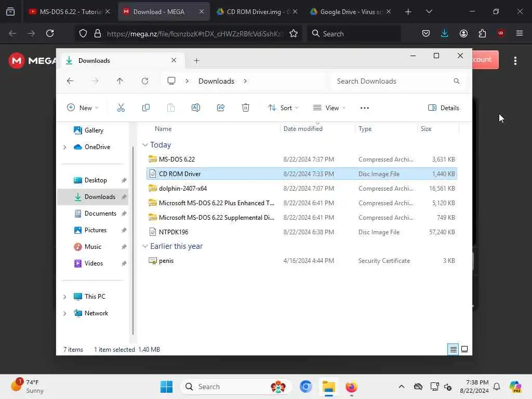Expand This PC in the navigation pane
The width and height of the screenshot is (532, 399).
point(64,297)
